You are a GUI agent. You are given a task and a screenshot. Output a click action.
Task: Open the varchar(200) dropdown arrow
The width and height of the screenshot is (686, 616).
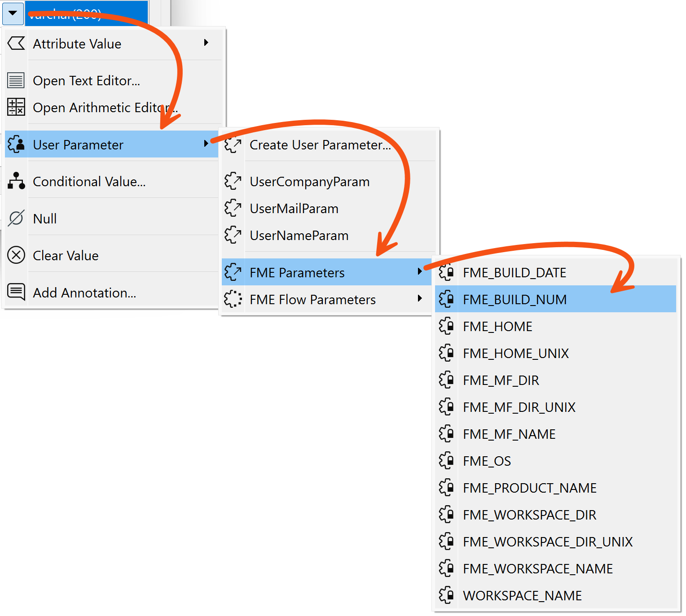point(13,13)
